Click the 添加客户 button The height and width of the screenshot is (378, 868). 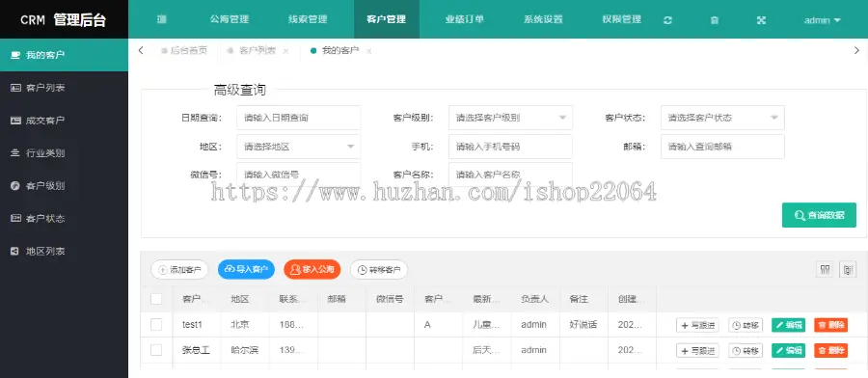tap(179, 270)
